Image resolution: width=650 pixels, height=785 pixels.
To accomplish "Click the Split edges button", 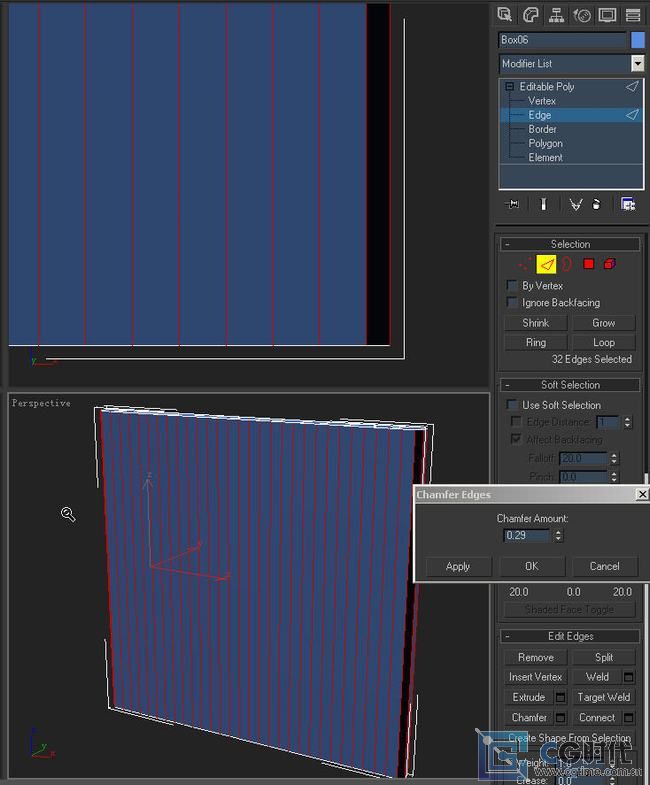I will tap(603, 657).
